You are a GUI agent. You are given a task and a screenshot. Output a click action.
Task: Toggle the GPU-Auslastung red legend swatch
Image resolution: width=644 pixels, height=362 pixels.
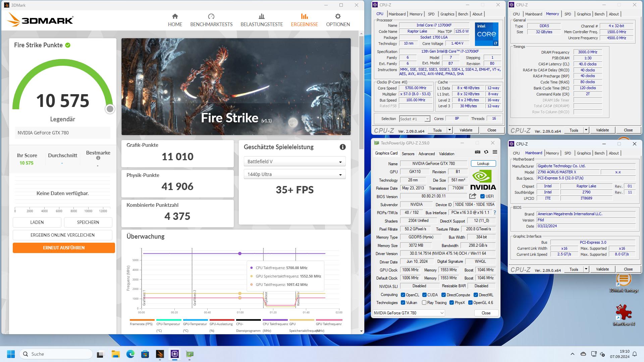[x=222, y=320]
